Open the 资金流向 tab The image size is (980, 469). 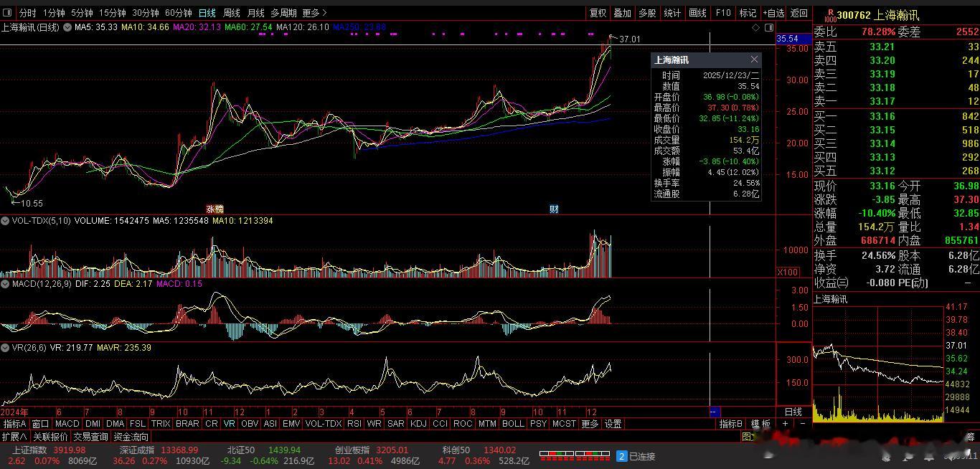point(131,437)
